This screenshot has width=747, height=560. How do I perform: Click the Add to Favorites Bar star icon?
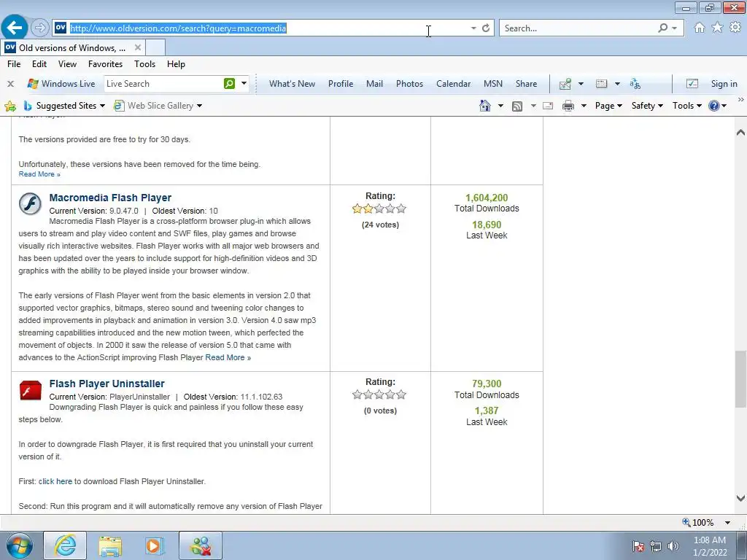(10, 106)
